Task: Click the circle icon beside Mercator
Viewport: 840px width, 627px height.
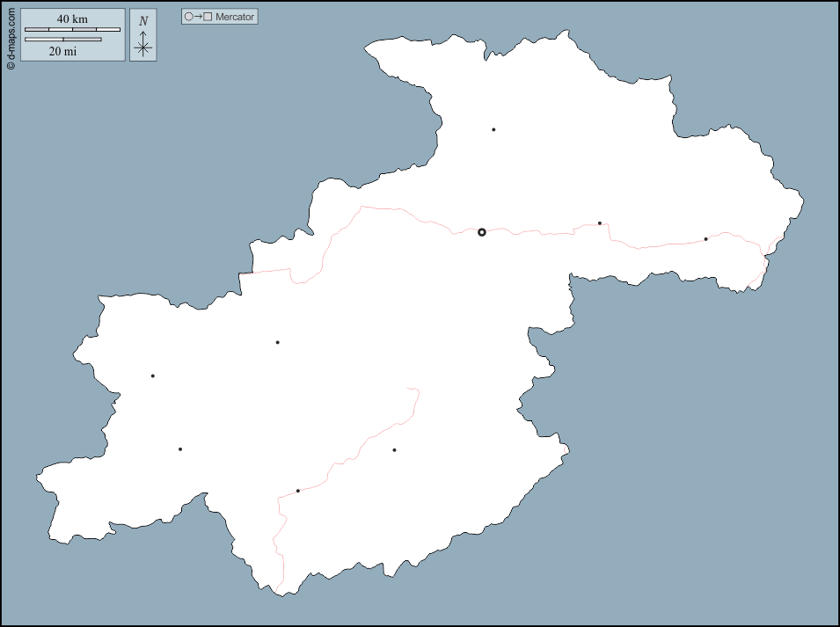Action: pyautogui.click(x=188, y=17)
